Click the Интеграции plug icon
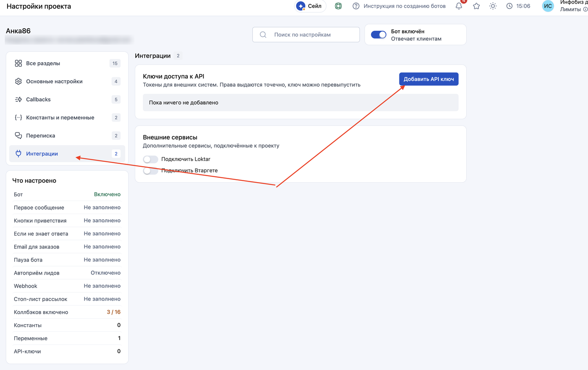The height and width of the screenshot is (370, 588). [x=18, y=153]
